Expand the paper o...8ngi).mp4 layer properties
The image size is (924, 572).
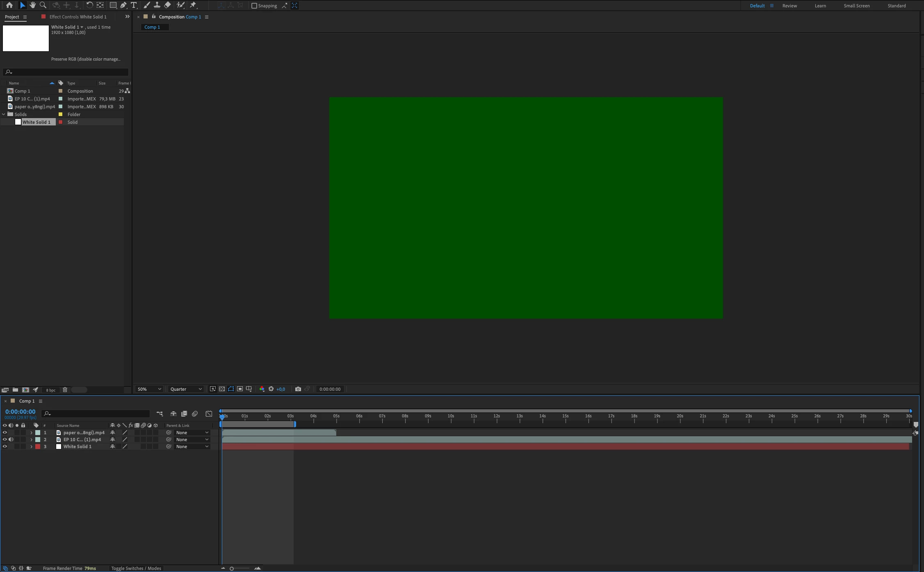[x=31, y=433]
